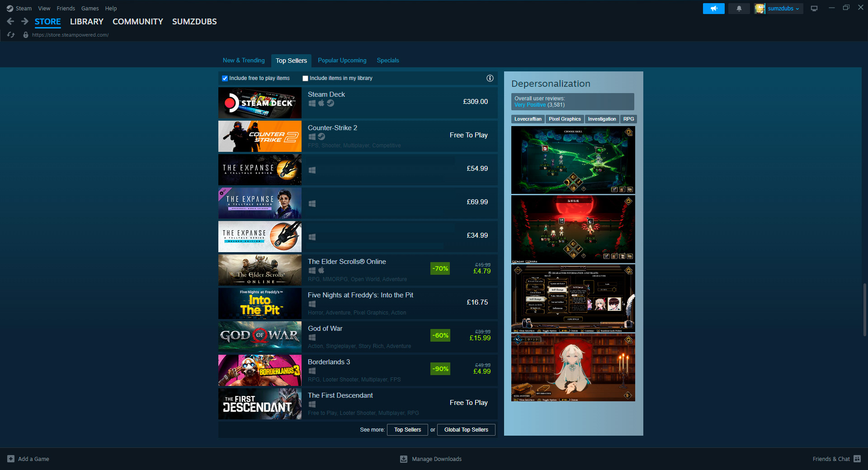Go to the COMMUNITY section

(138, 21)
